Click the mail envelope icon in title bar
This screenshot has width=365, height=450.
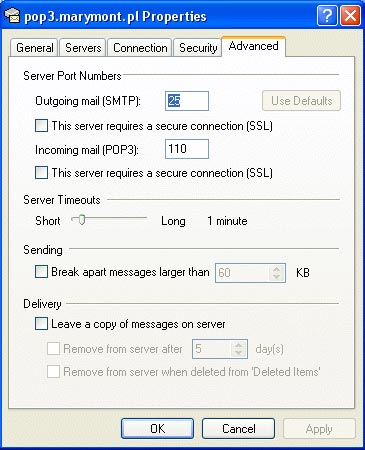(12, 16)
